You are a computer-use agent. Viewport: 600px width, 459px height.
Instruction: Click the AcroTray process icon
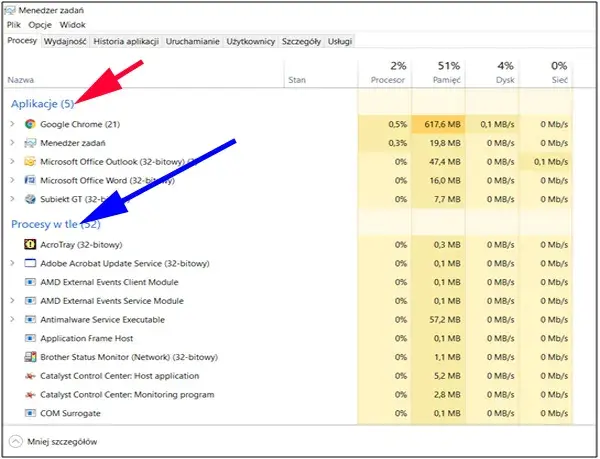click(x=30, y=245)
